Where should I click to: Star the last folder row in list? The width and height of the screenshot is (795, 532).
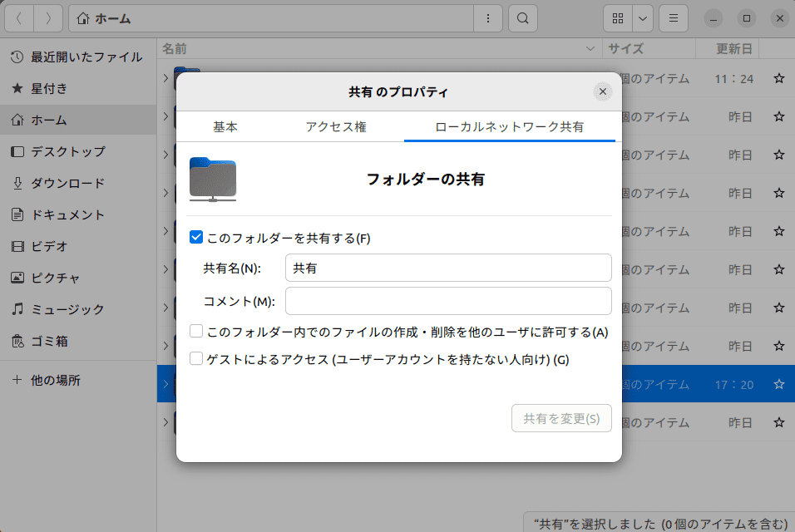[779, 422]
